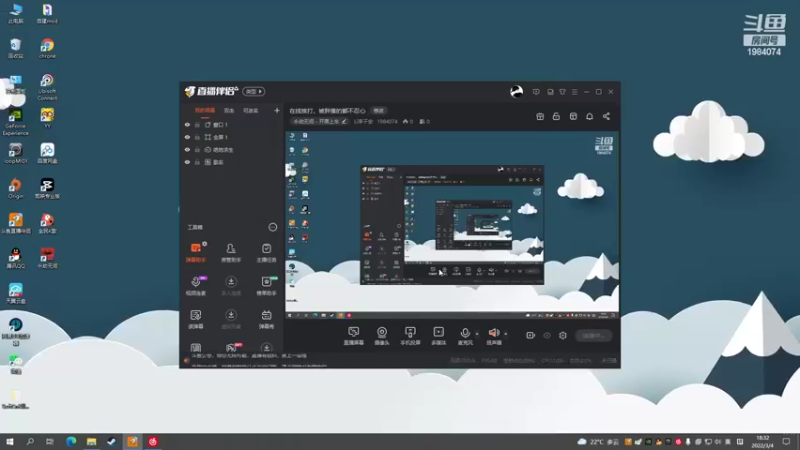Open the 榜单助手 tool with green badge
The image size is (800, 450).
click(x=266, y=286)
